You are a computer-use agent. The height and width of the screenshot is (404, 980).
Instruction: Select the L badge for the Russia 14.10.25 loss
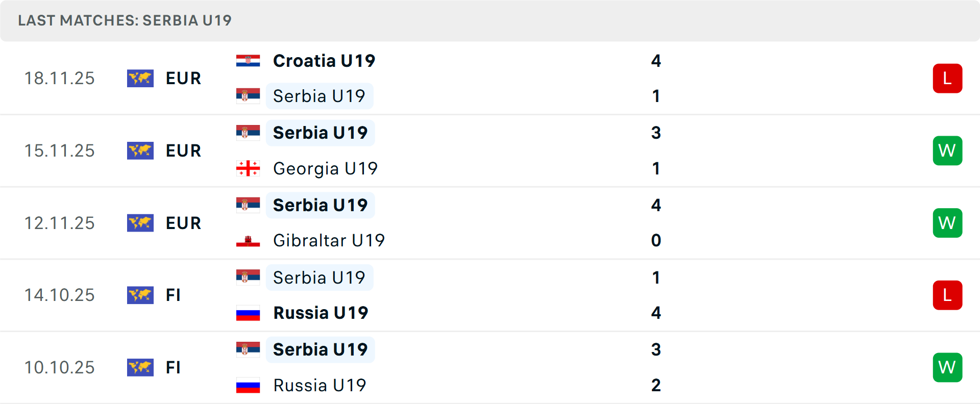947,295
